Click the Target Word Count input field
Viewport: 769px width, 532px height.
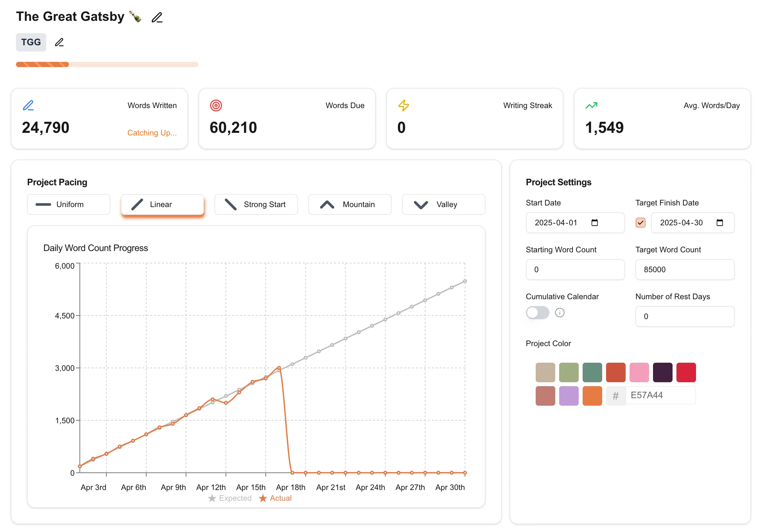click(x=685, y=270)
